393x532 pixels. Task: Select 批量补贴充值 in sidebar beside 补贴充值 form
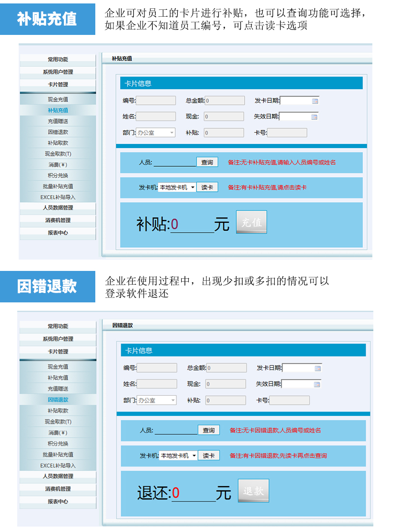coord(57,186)
